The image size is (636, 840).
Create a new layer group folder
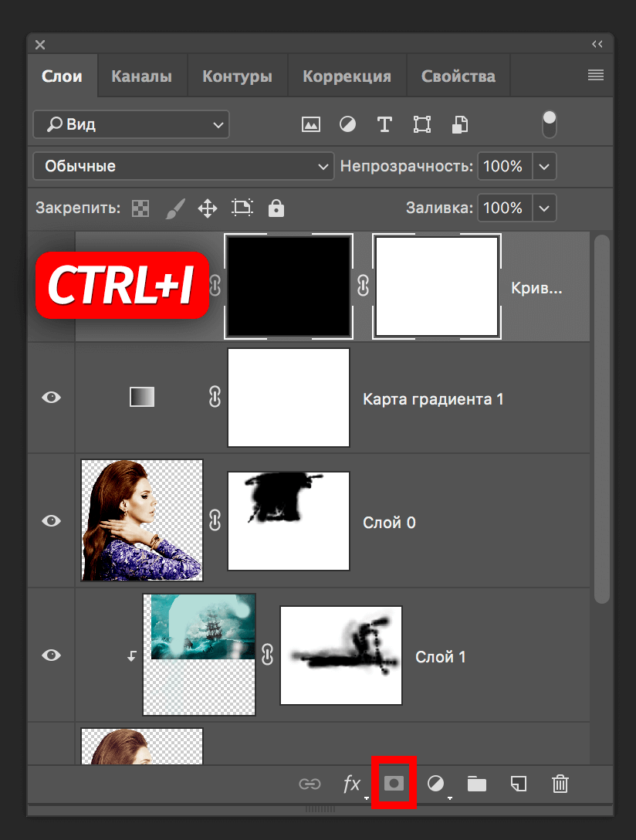[476, 784]
